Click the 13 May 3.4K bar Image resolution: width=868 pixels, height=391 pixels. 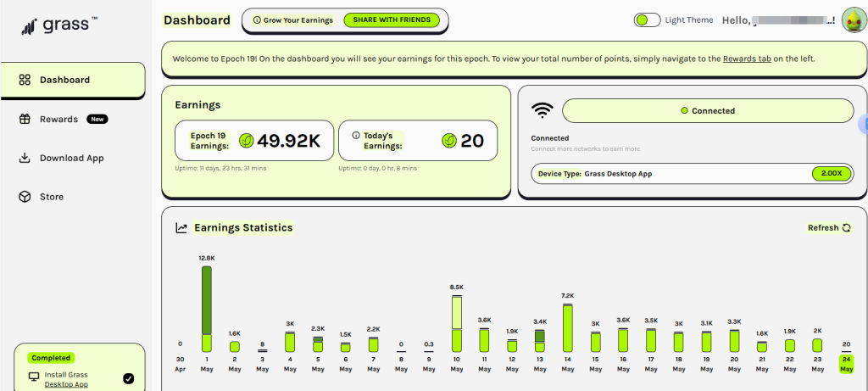(x=540, y=341)
